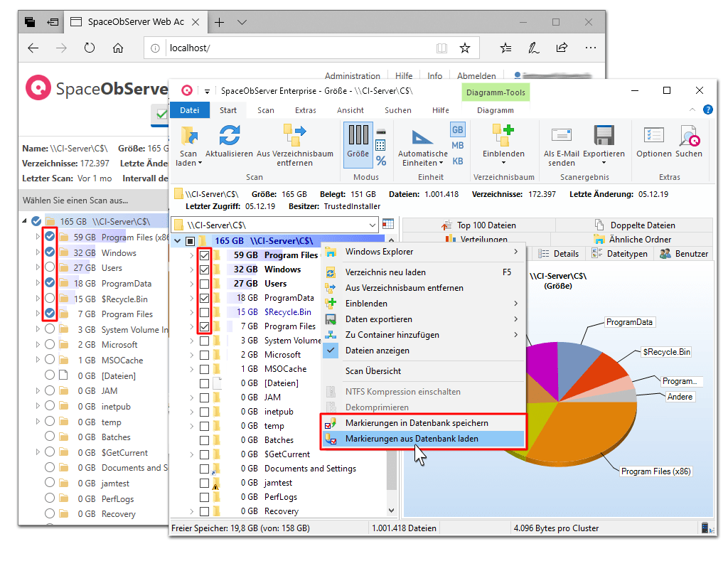Screen dimensions: 728x566
Task: Click Markierungen in Datenbank speichern
Action: (424, 423)
